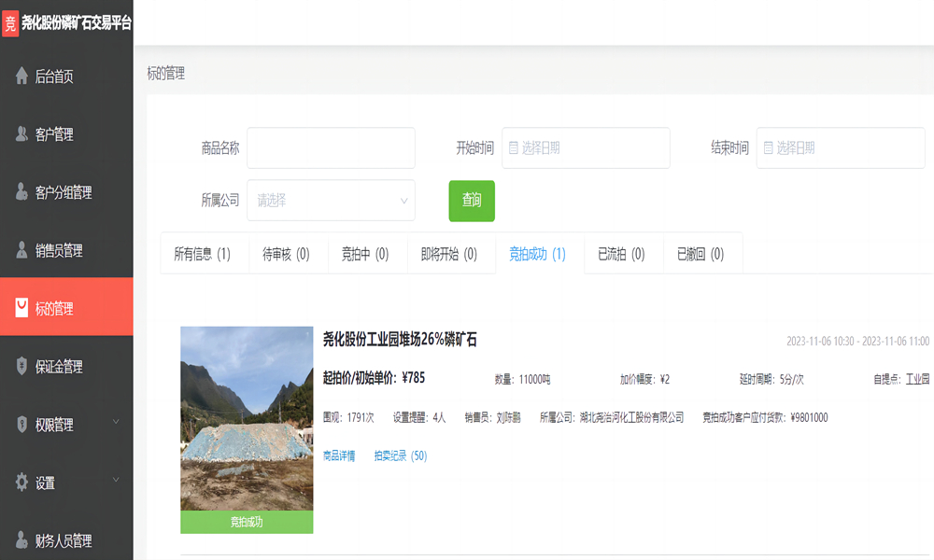Click the bag icon beside 标的管理
Screen dimensions: 934x560
(21, 308)
